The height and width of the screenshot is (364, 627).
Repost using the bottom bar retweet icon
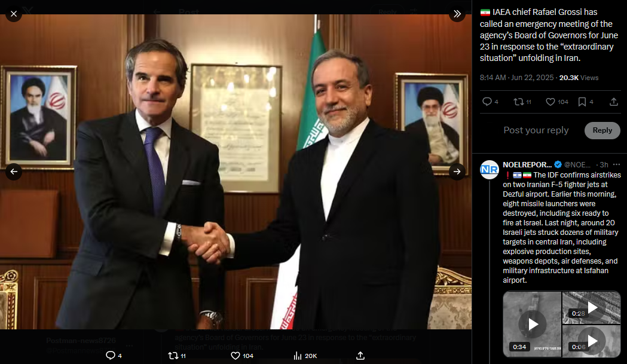click(x=173, y=356)
